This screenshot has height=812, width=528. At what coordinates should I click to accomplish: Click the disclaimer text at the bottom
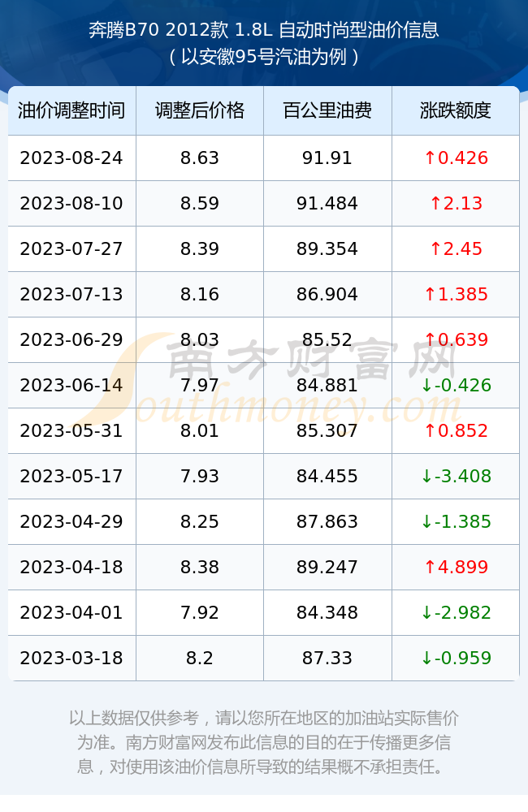[264, 742]
